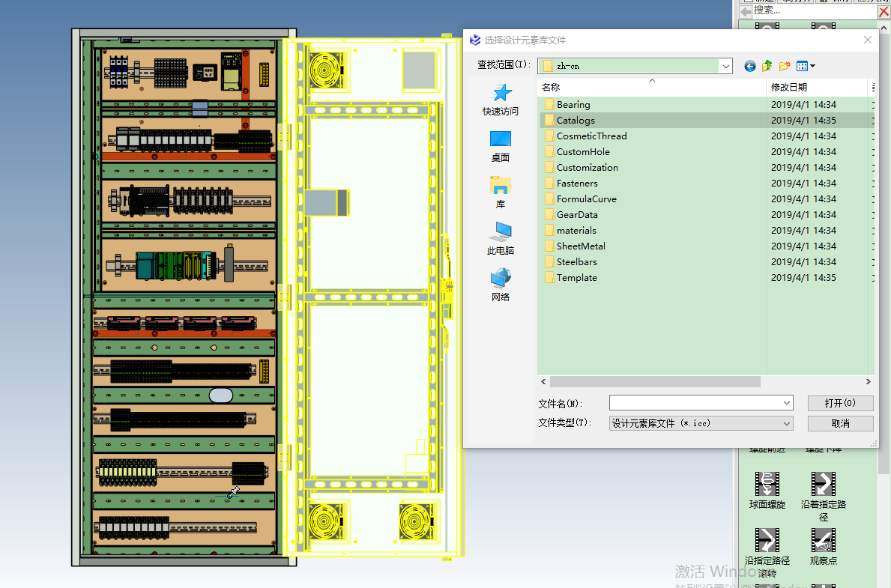Go up one folder level
The image size is (891, 588).
point(767,66)
